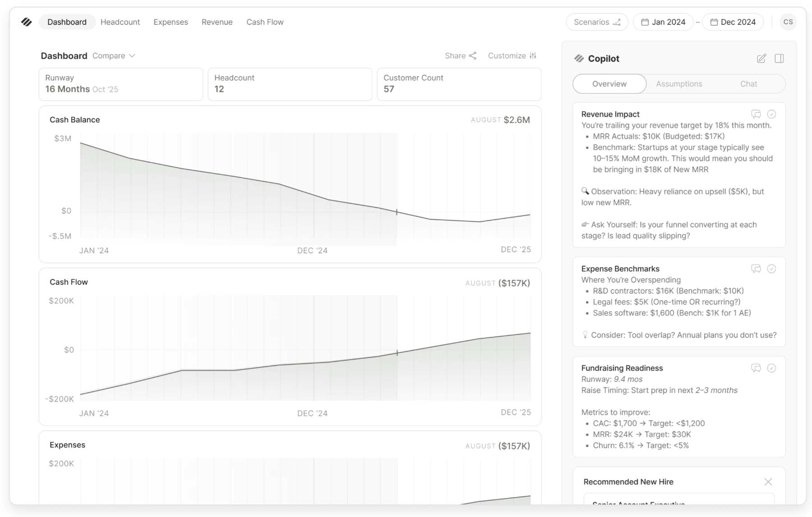Open the Jan 2024 start date picker
This screenshot has width=812, height=517.
663,22
